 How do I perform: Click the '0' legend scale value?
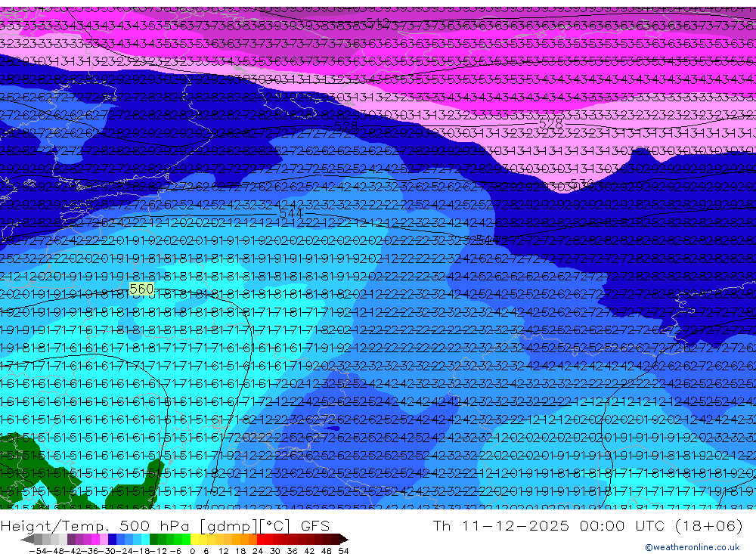[192, 551]
